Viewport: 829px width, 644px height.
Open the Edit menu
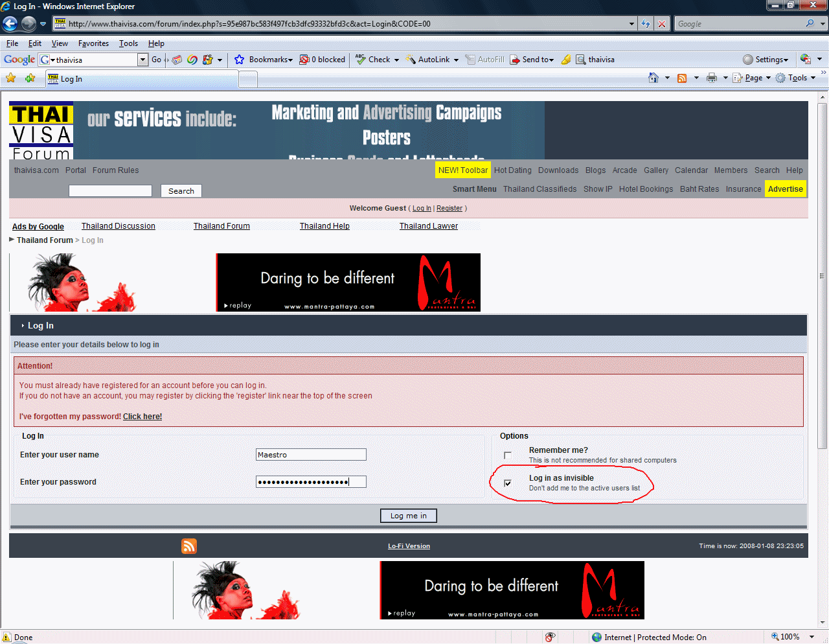[x=35, y=43]
